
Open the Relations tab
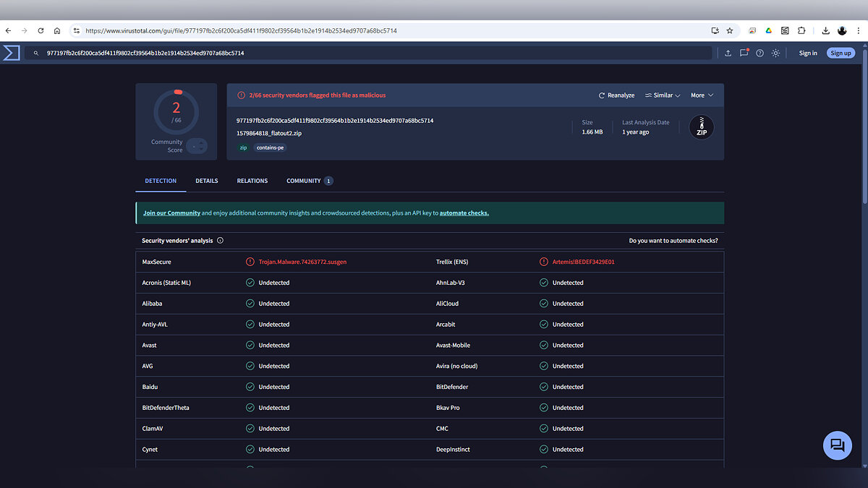click(252, 181)
